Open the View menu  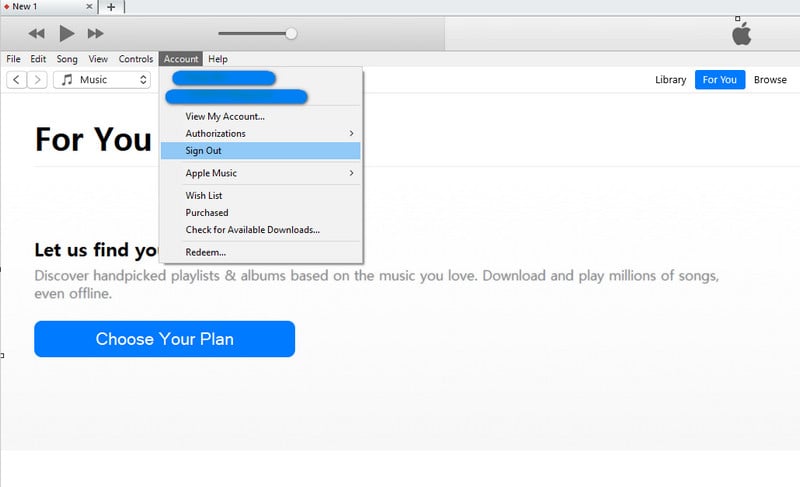tap(98, 59)
